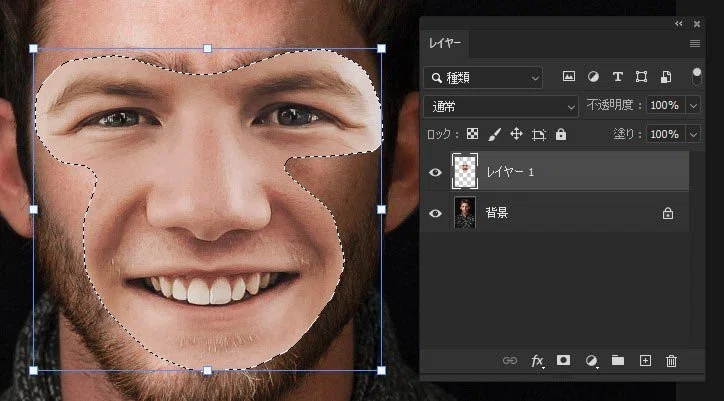Switch to the レイヤー panel tab
The image size is (724, 401).
point(445,43)
